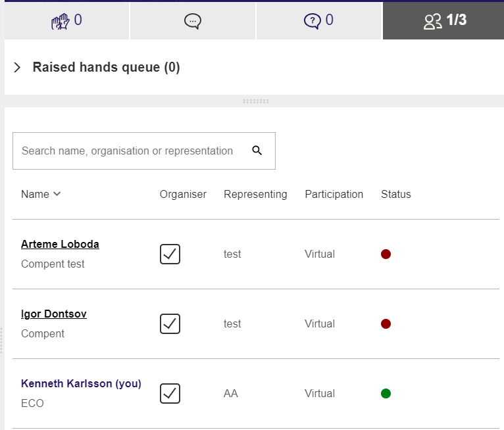Click 'ECO' organisation under Kenneth Karlsson
Image resolution: width=504 pixels, height=430 pixels.
click(32, 403)
